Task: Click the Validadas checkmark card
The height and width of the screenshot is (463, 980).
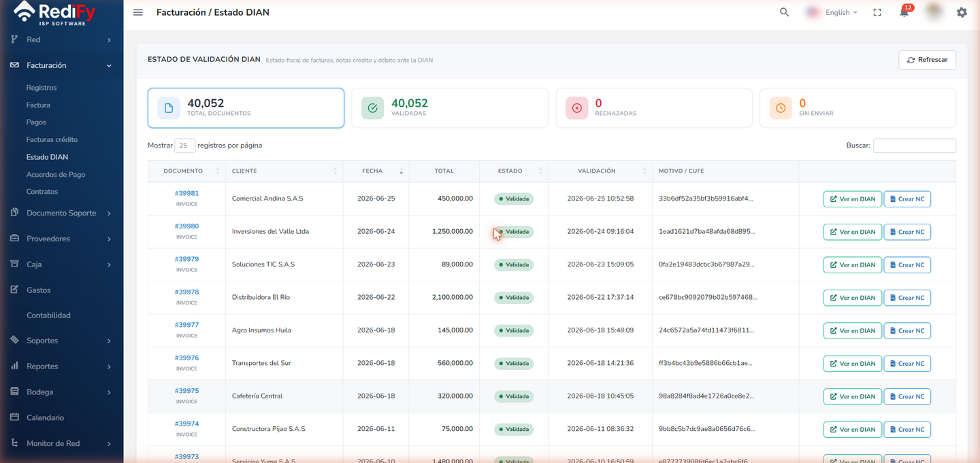Action: (x=450, y=108)
